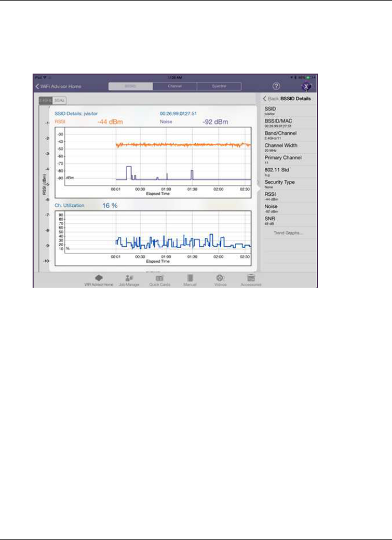Select the BSSID segment tab
The image size is (392, 540).
click(x=131, y=86)
